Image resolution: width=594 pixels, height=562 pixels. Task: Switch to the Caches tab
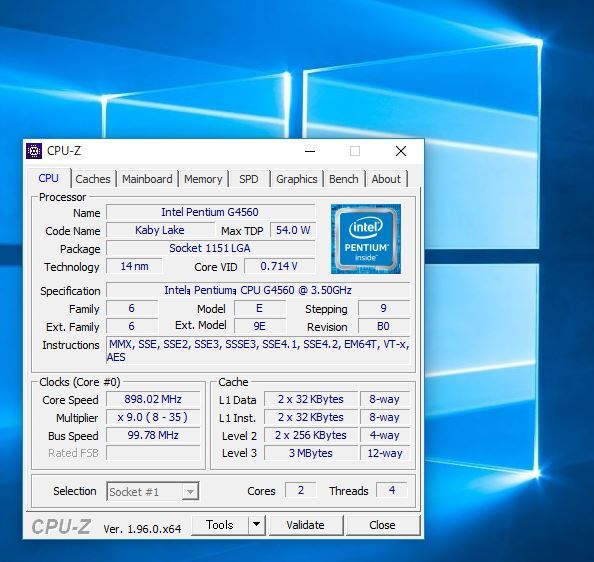tap(93, 179)
